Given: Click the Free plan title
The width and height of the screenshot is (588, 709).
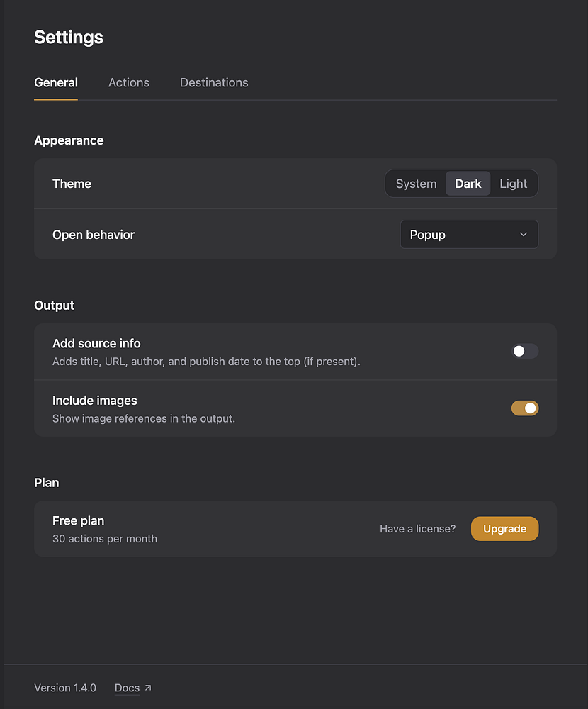Looking at the screenshot, I should click(x=79, y=521).
